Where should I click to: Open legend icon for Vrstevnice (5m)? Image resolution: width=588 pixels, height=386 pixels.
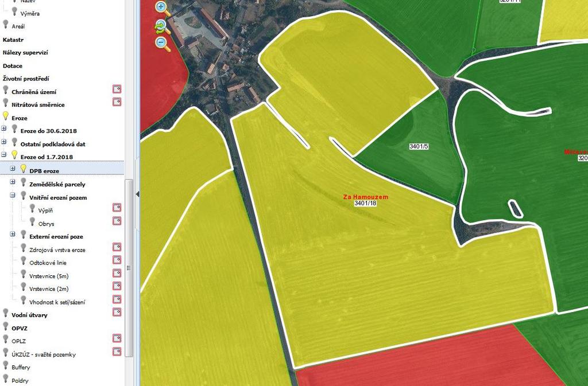tap(117, 273)
